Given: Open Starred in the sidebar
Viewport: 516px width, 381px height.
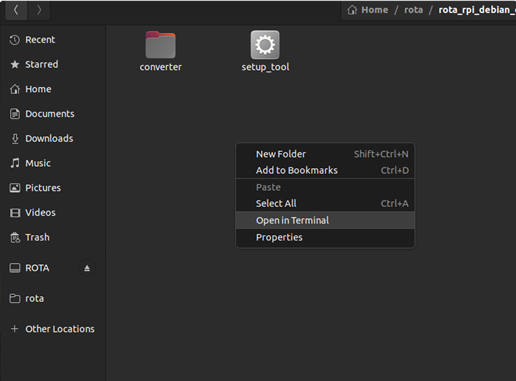Looking at the screenshot, I should tap(53, 64).
